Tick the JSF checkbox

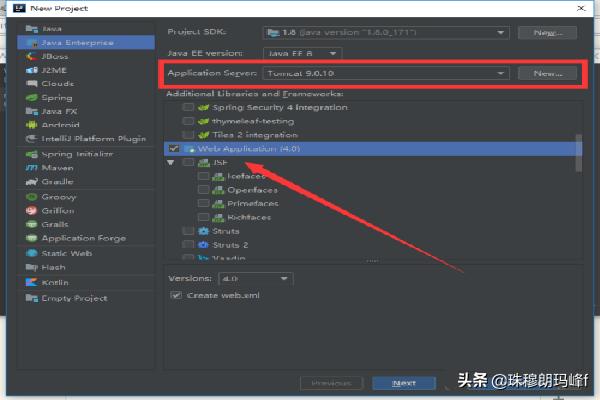coord(188,162)
